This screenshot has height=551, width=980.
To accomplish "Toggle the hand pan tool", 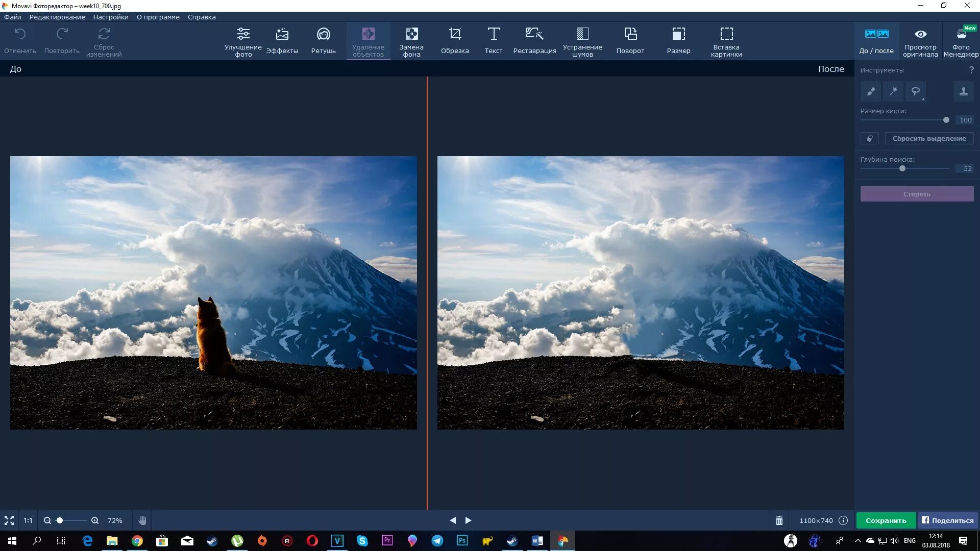I will tap(142, 520).
